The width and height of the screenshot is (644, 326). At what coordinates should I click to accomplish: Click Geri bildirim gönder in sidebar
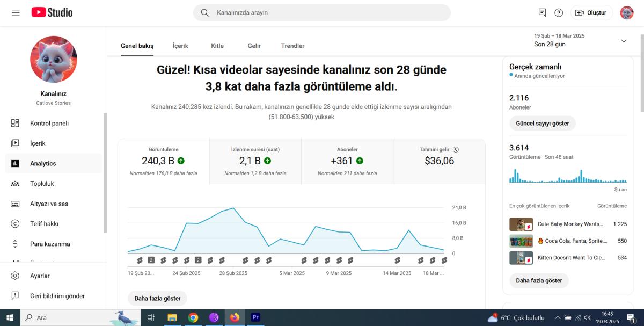coord(53,296)
